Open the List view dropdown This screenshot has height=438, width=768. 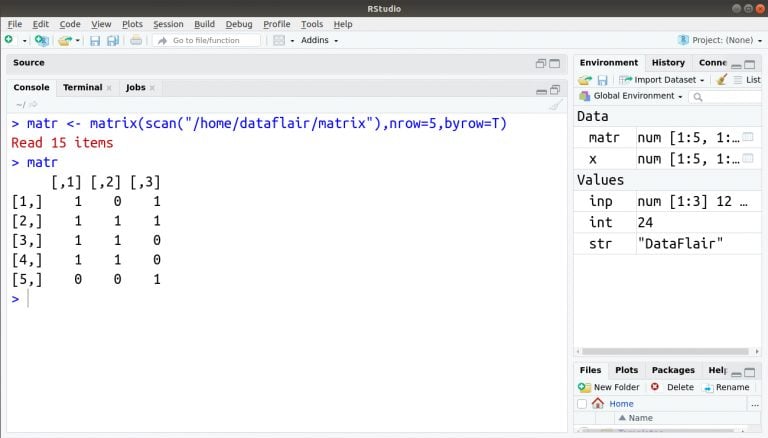747,80
